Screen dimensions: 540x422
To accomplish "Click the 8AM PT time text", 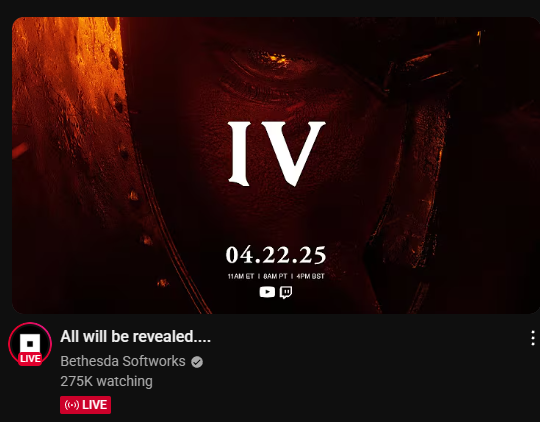I will coord(275,276).
